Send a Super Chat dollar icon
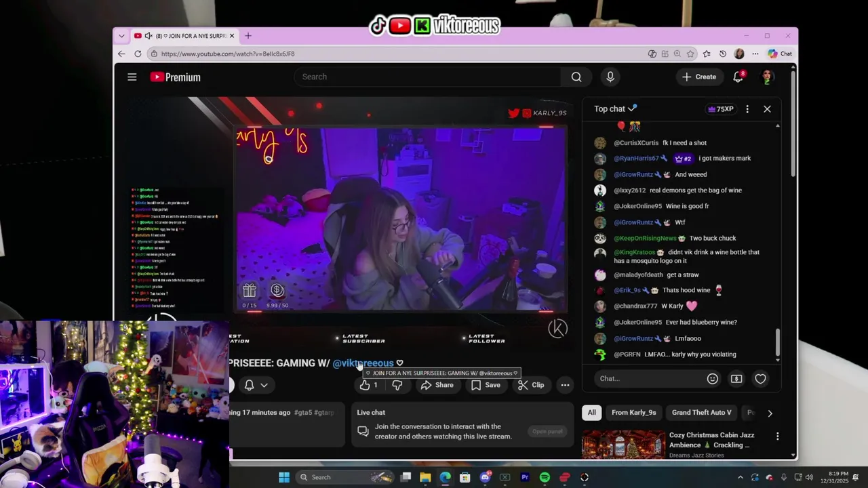This screenshot has width=868, height=488. point(736,379)
